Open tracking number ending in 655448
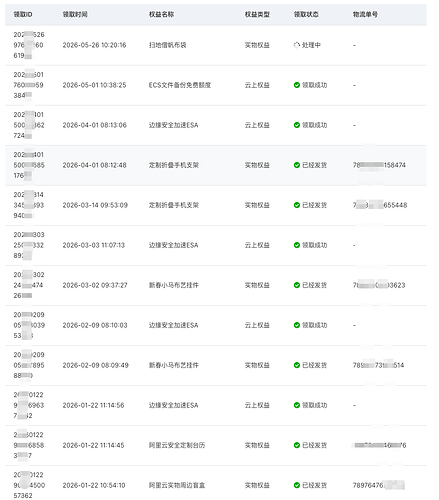Screen dimensions: 439x500 coord(380,205)
